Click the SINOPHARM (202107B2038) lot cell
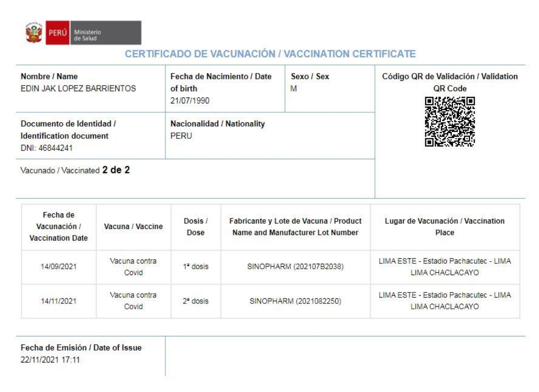The width and height of the screenshot is (539, 392). click(295, 267)
